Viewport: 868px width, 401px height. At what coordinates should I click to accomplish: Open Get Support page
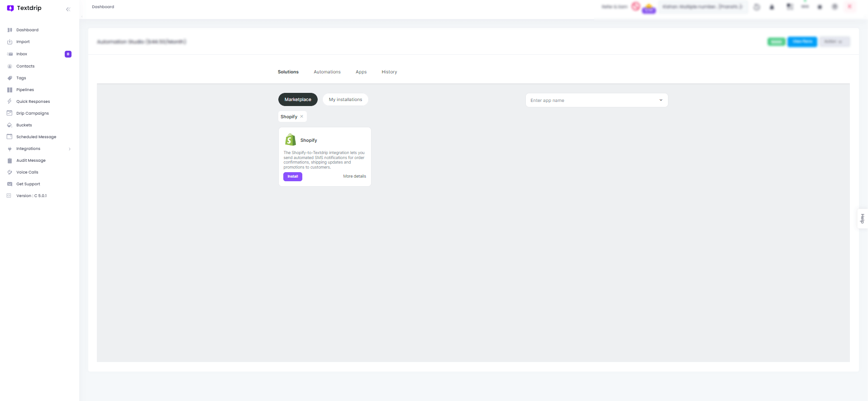(x=28, y=184)
